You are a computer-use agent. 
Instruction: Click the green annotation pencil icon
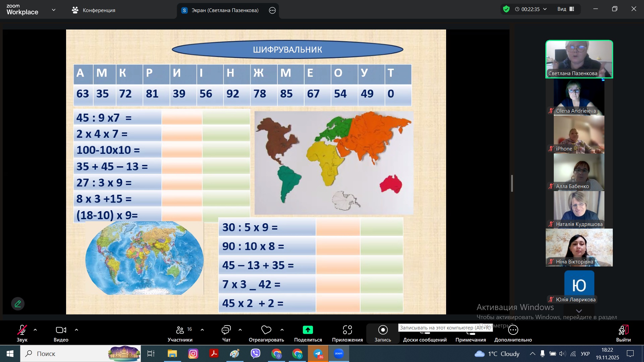click(18, 304)
